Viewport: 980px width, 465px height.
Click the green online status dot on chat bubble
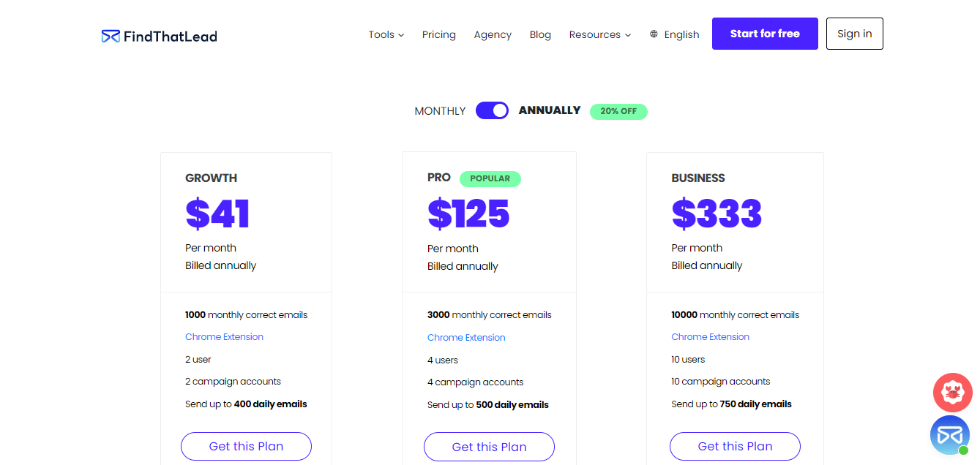point(964,450)
